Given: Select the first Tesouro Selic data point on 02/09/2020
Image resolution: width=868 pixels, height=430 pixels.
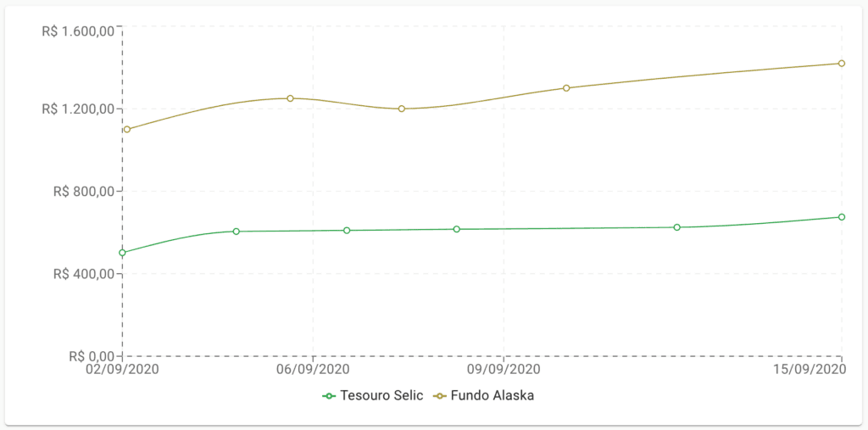Looking at the screenshot, I should (122, 253).
